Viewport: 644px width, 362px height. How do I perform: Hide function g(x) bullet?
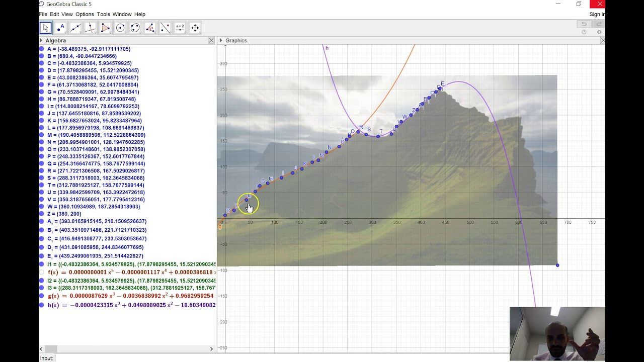point(42,296)
